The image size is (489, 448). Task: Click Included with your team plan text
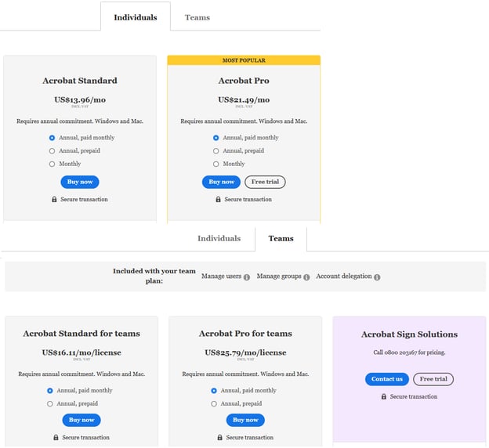coord(154,276)
